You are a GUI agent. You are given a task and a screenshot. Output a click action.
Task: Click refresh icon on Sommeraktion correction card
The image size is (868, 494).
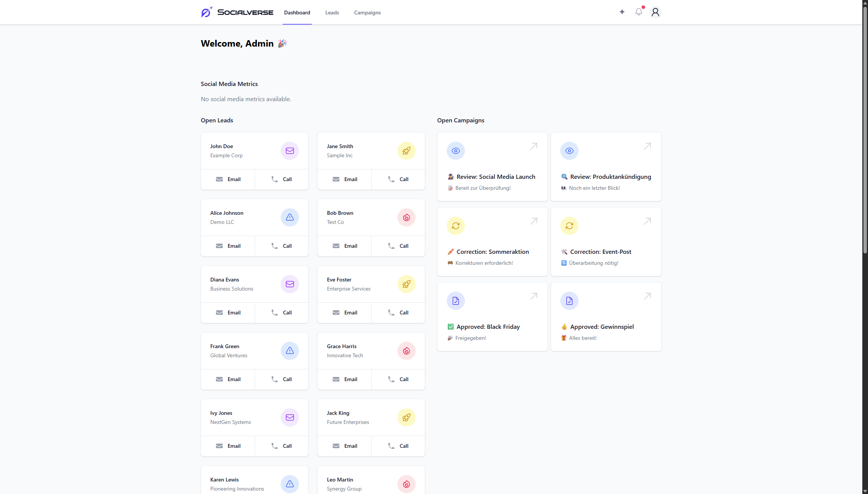tap(455, 226)
